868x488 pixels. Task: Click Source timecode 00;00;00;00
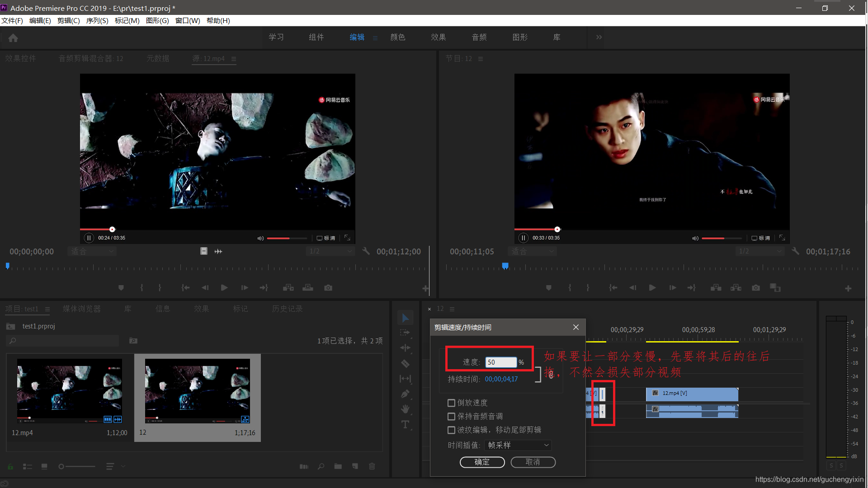tap(32, 251)
